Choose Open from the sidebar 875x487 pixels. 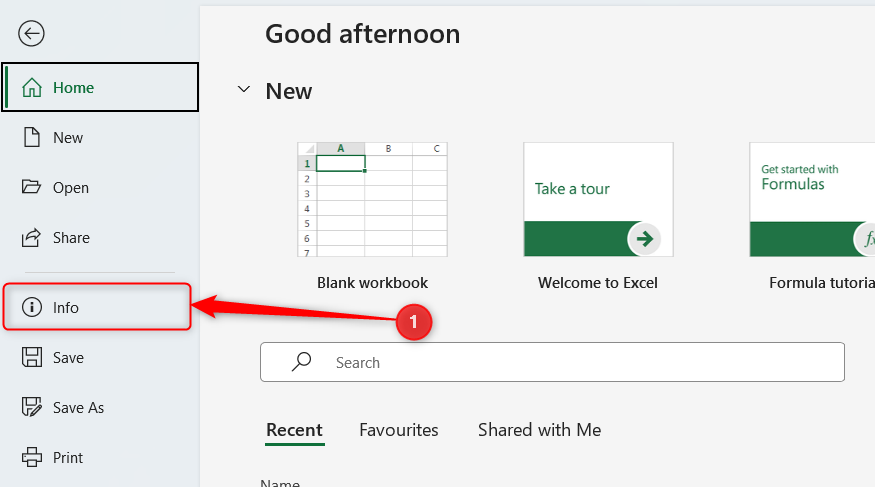coord(100,187)
